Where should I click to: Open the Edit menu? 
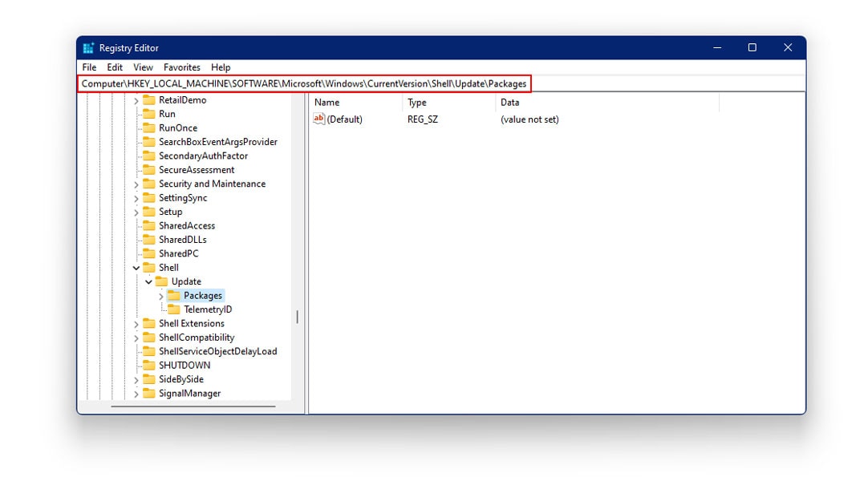click(x=115, y=67)
